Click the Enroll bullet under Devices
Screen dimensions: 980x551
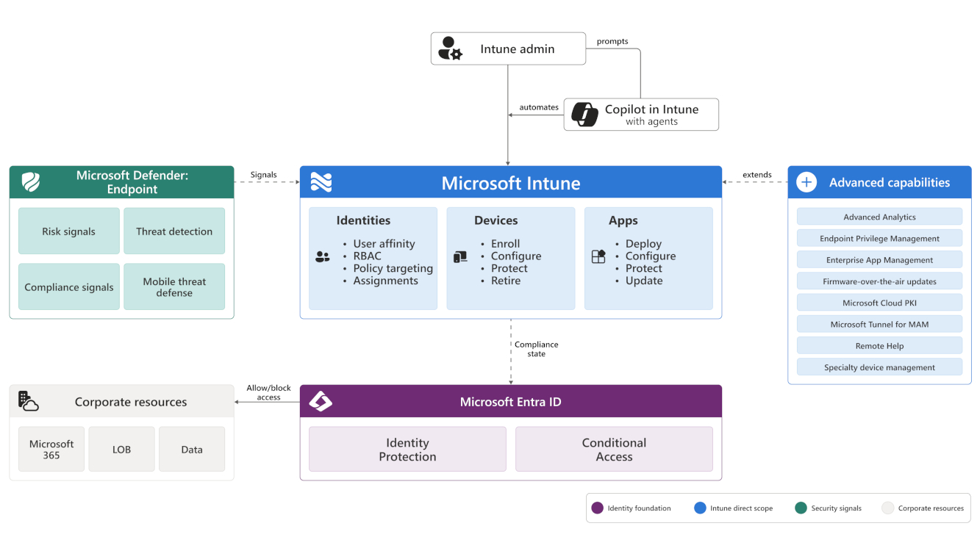click(505, 244)
